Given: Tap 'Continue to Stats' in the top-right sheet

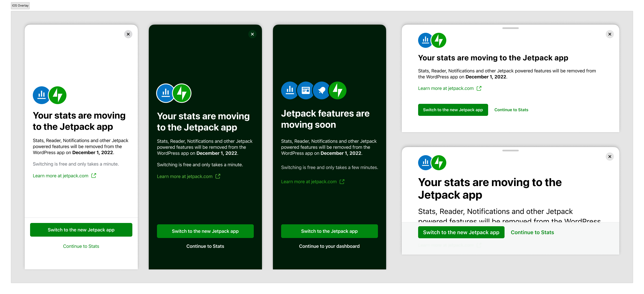Looking at the screenshot, I should (x=511, y=110).
